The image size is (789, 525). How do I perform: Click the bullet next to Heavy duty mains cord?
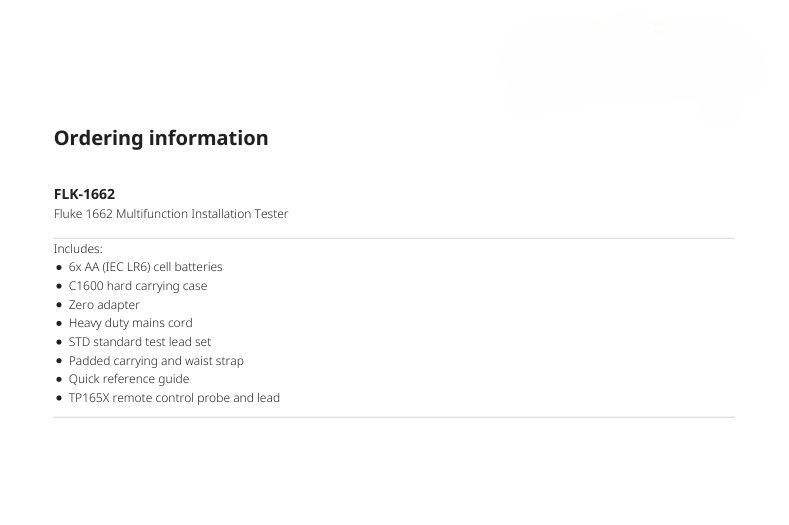pyautogui.click(x=59, y=324)
